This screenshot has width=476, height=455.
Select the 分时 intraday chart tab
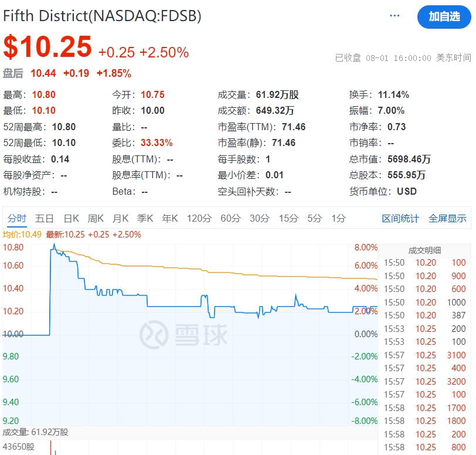coord(17,218)
